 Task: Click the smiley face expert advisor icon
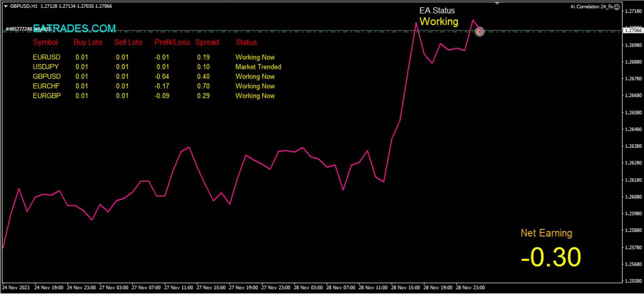point(617,7)
